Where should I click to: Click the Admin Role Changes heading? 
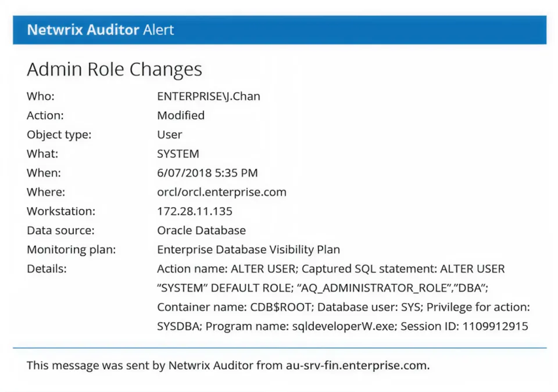pyautogui.click(x=114, y=69)
